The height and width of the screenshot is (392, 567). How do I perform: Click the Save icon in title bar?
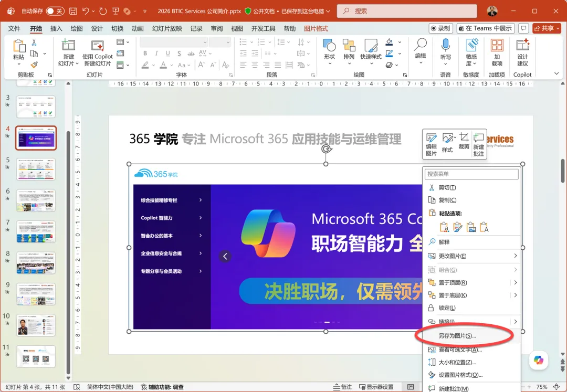(x=72, y=11)
